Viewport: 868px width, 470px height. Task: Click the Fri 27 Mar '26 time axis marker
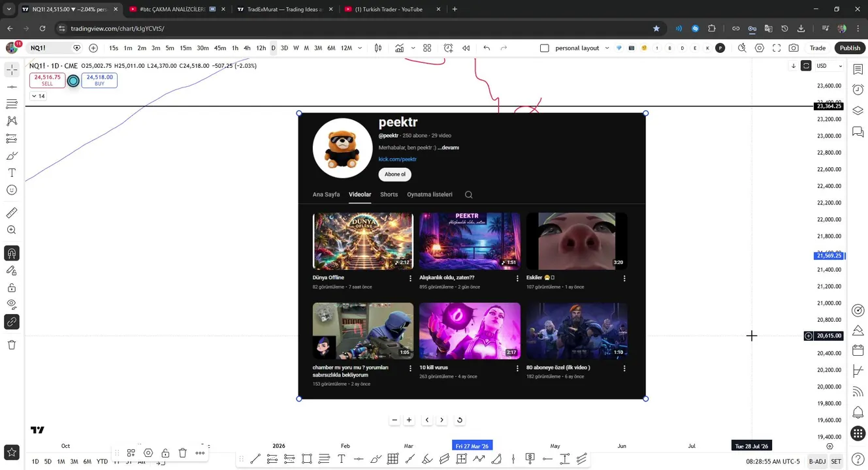tap(472, 446)
